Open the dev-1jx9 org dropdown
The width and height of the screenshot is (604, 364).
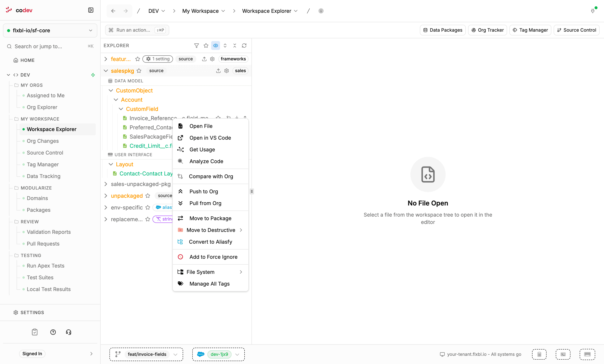[x=218, y=354]
